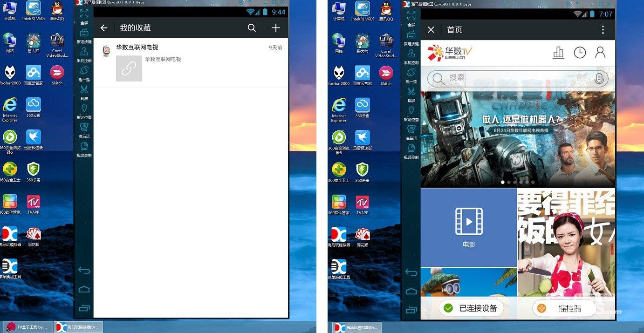The width and height of the screenshot is (644, 333).
Task: Tap the plus icon in 我的收藏 header
Action: [276, 28]
